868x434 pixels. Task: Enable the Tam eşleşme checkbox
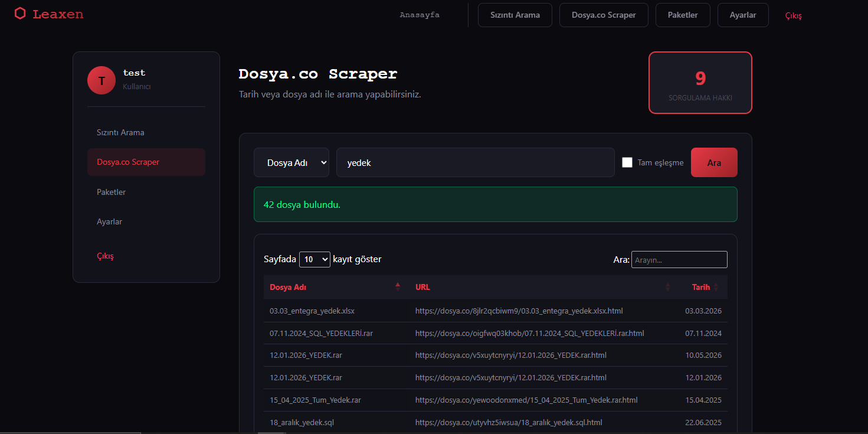tap(627, 162)
